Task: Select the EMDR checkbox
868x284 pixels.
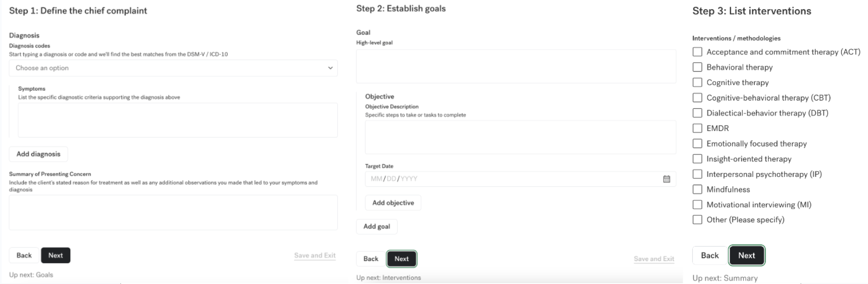Action: pyautogui.click(x=697, y=128)
